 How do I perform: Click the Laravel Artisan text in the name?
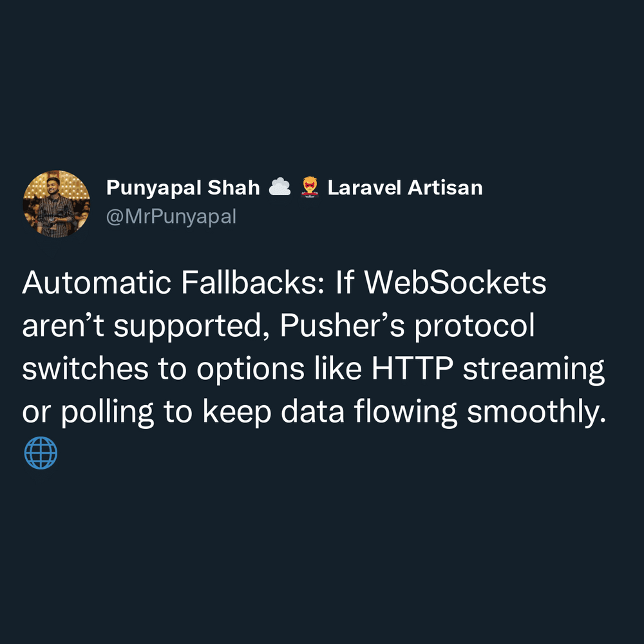405,187
